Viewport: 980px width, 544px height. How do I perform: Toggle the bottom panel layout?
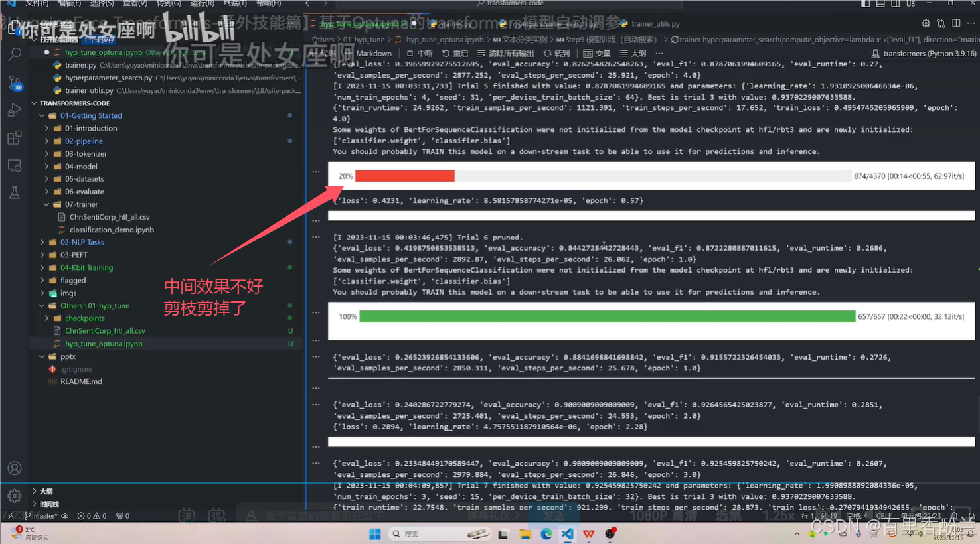point(880,3)
